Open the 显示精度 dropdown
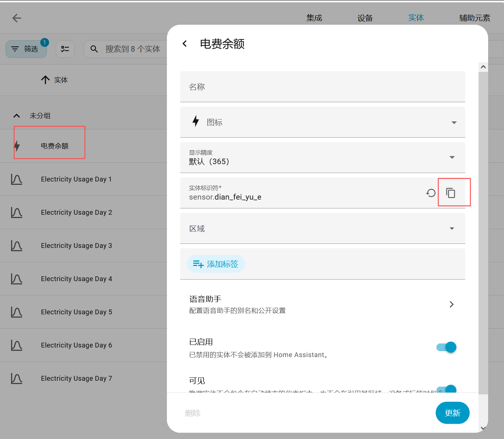 (x=452, y=157)
